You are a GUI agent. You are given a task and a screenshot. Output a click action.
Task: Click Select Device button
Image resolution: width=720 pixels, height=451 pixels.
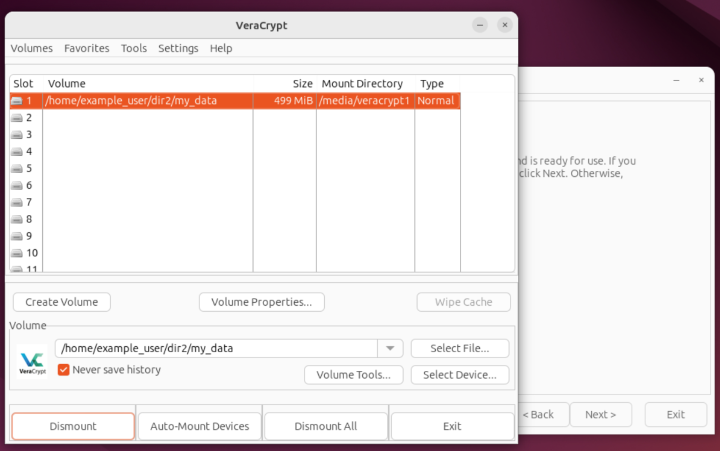coord(460,375)
